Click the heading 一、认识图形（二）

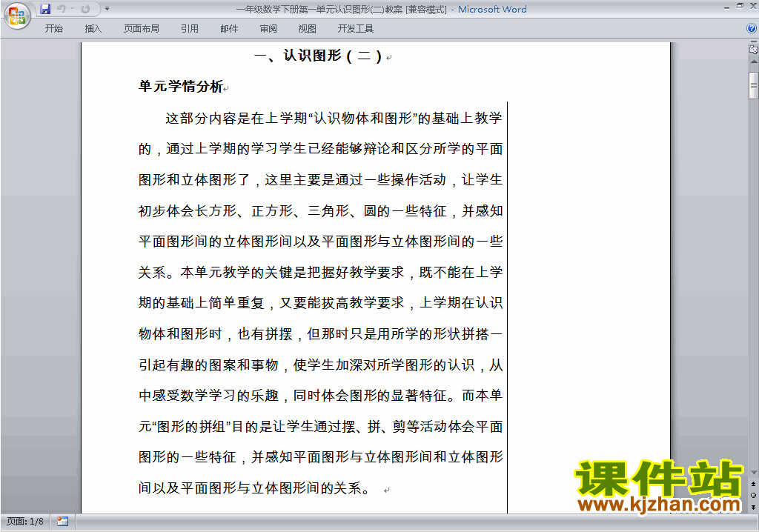click(x=318, y=56)
